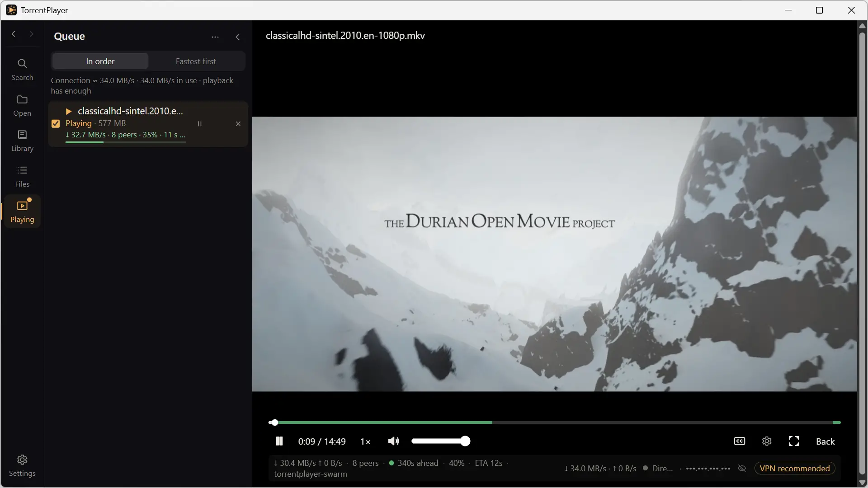Screen dimensions: 868x488
Task: Show the Files section
Action: pos(22,177)
